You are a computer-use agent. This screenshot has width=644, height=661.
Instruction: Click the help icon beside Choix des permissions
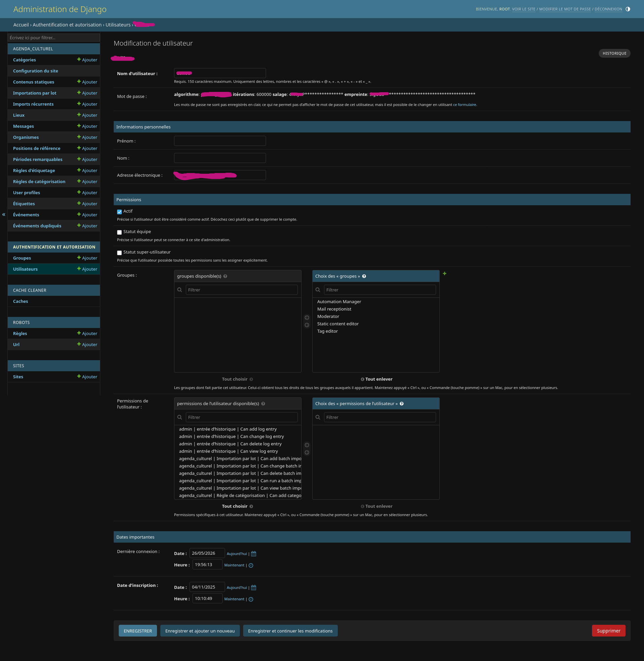click(401, 404)
